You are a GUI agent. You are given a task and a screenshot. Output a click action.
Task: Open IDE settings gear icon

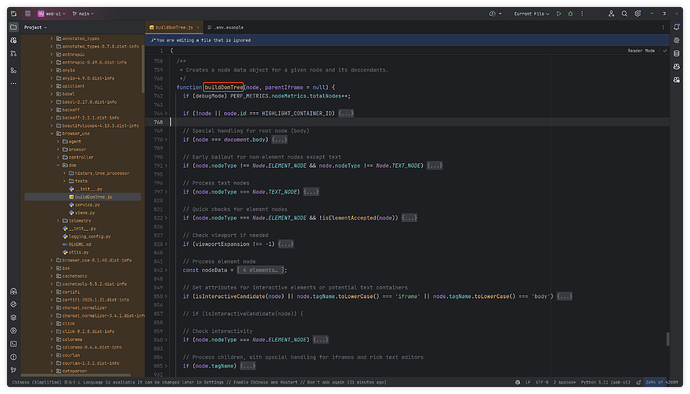pos(637,14)
